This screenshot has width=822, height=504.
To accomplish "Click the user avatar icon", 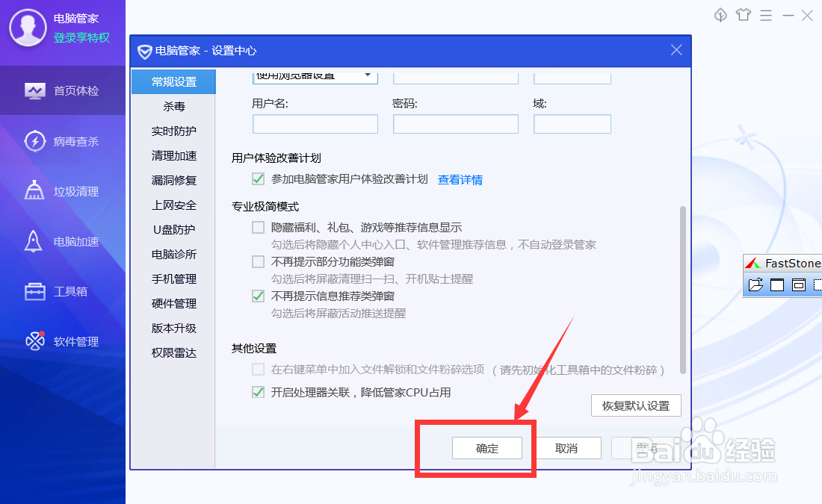I will click(28, 28).
